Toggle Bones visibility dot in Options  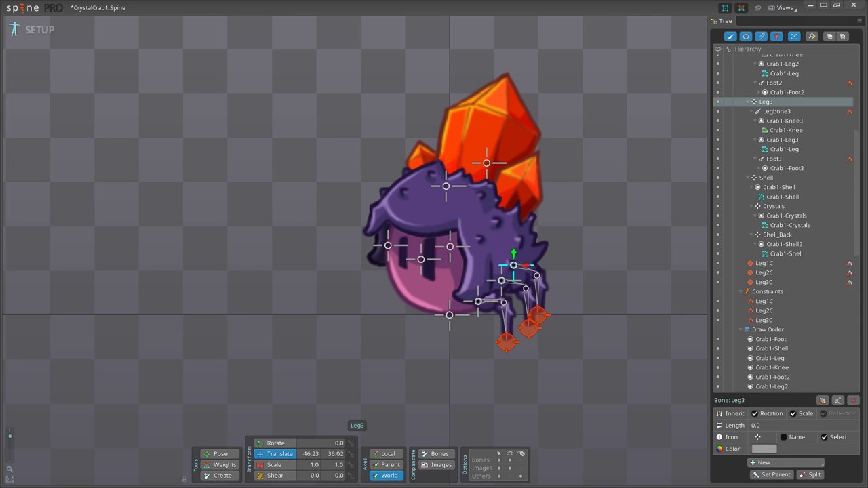510,460
